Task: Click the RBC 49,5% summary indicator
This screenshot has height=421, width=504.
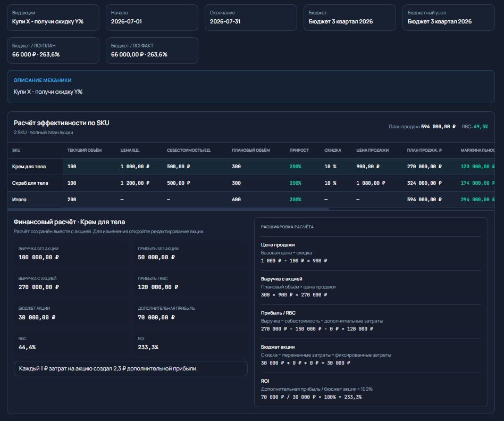Action: [475, 127]
